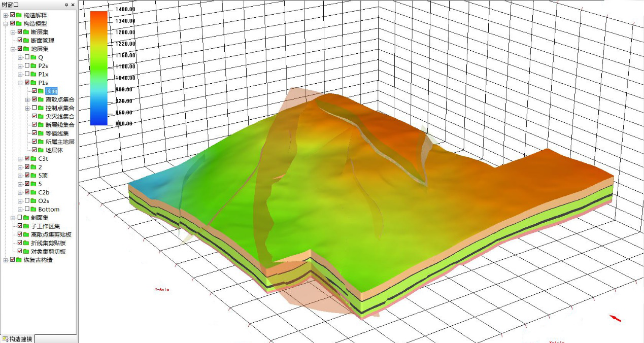Click the folder icon next to 地层体
The image size is (644, 343).
(41, 150)
